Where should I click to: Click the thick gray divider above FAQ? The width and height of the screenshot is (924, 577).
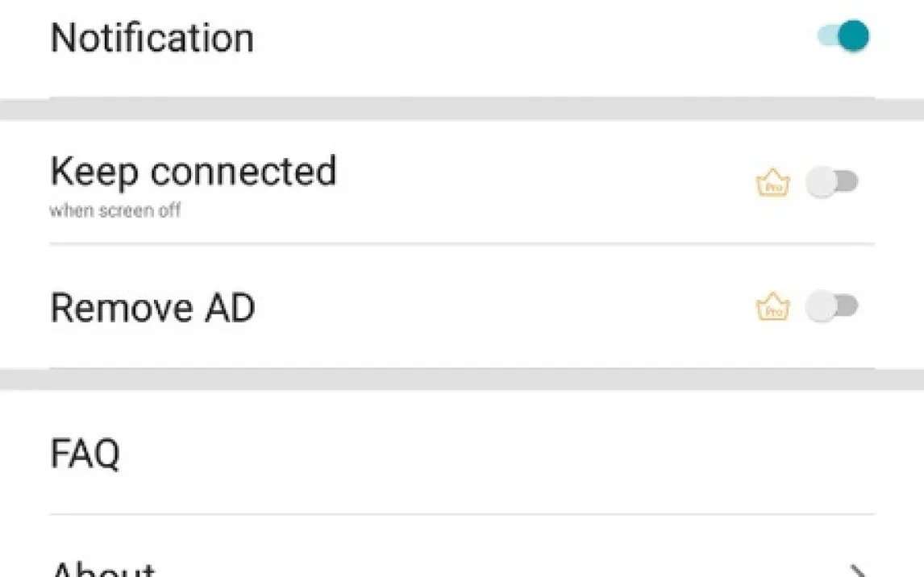(462, 379)
